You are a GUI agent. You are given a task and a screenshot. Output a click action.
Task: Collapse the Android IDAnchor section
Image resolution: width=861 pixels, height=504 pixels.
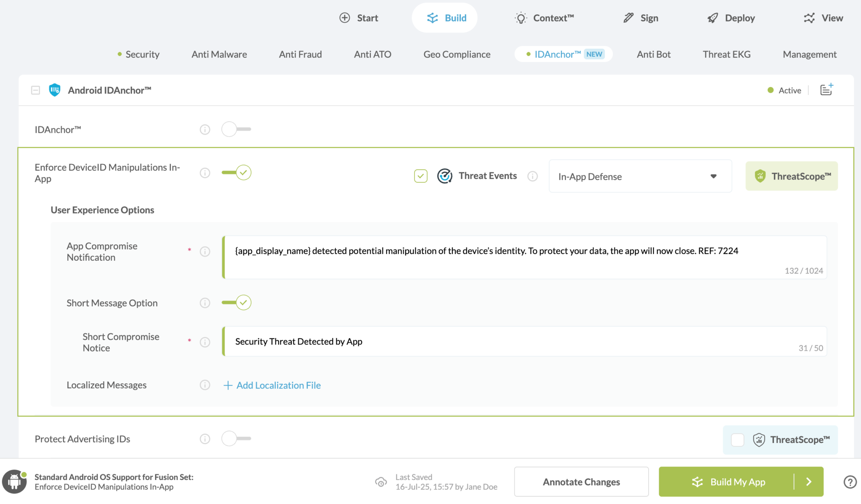click(36, 90)
